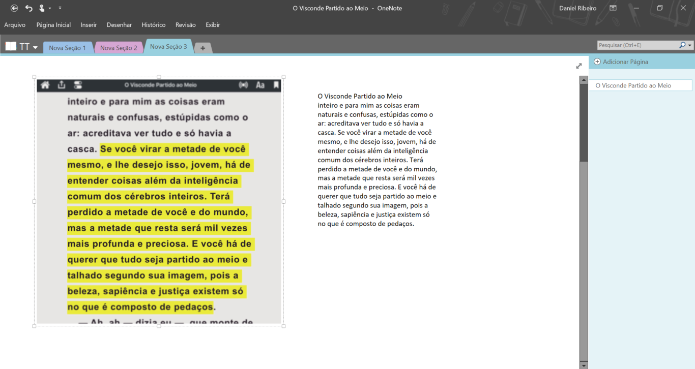Open the Desenhar ribbon tab
This screenshot has width=695, height=369.
point(119,25)
